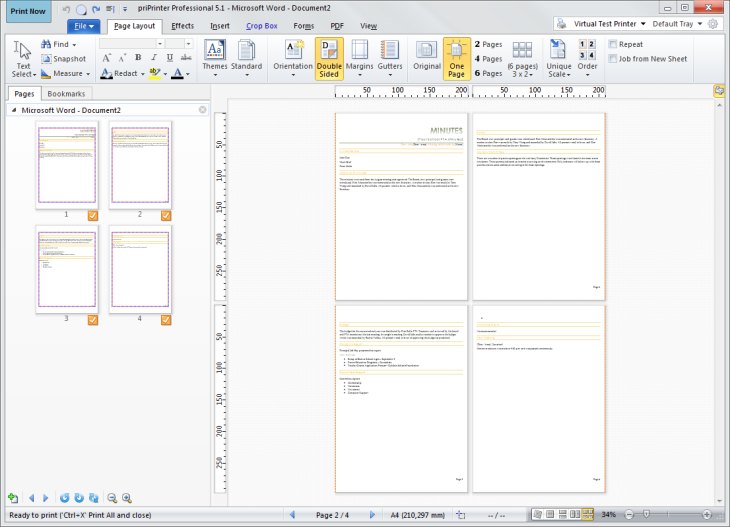
Task: Uncheck page 1 thumbnail checkbox
Action: point(93,216)
